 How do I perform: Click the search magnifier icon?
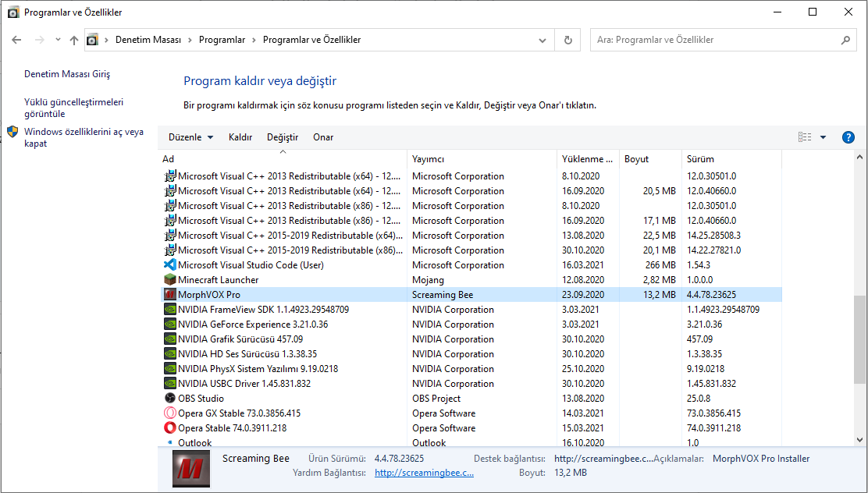pos(845,40)
